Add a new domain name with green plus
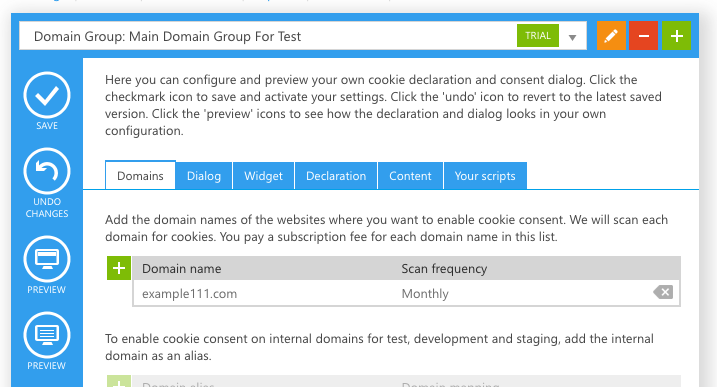 click(119, 268)
